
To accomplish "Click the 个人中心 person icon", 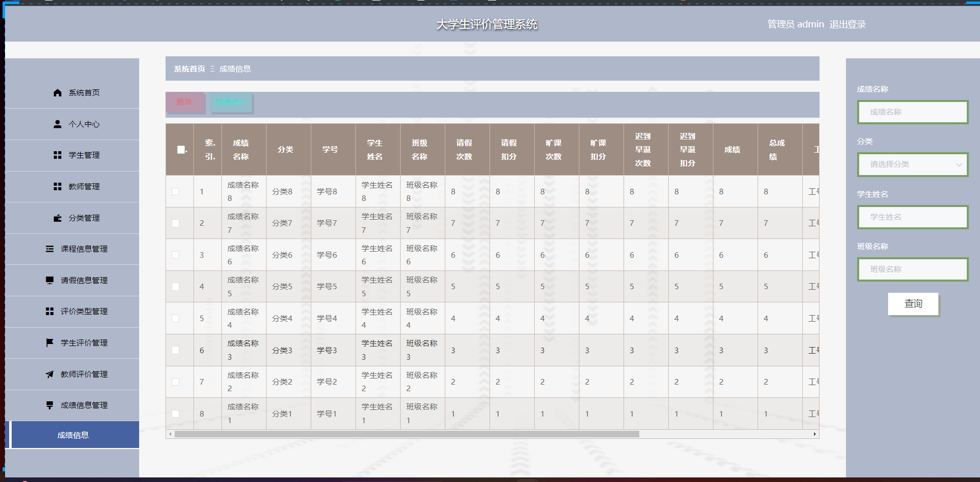I will pos(57,124).
